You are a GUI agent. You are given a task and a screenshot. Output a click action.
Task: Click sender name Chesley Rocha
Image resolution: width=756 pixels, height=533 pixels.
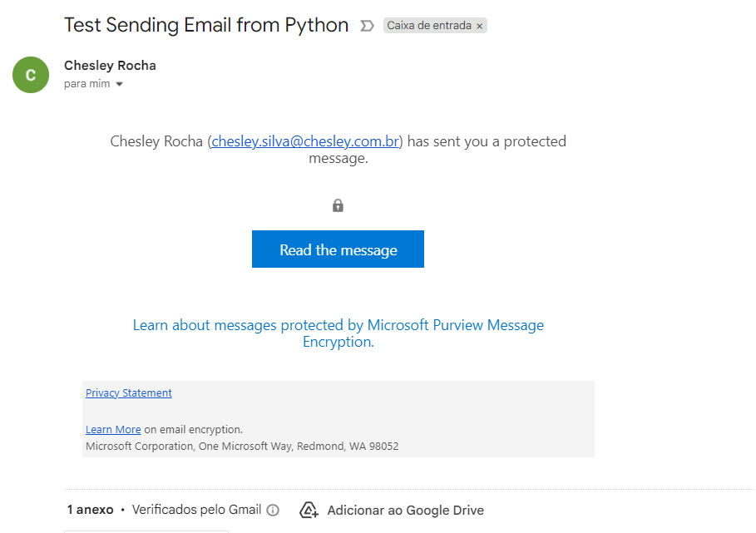110,66
